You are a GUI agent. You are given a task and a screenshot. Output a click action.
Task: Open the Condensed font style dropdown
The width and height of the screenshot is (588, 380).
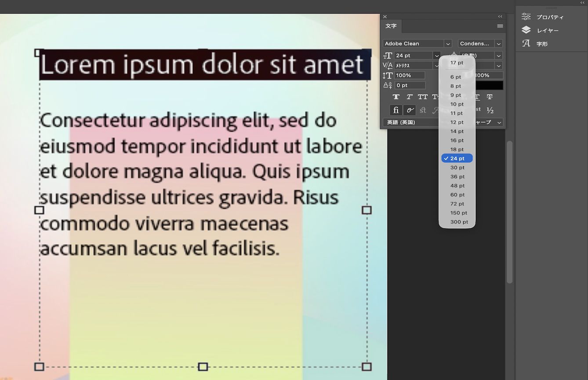(498, 43)
